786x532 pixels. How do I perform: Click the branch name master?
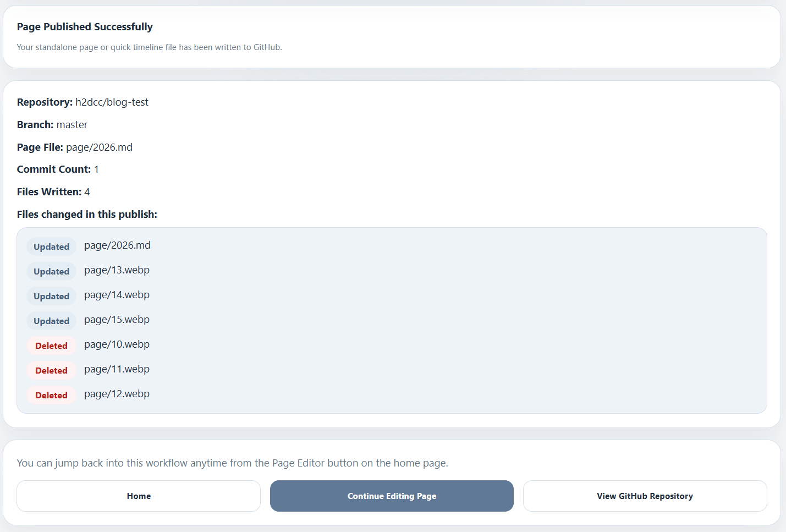tap(72, 125)
